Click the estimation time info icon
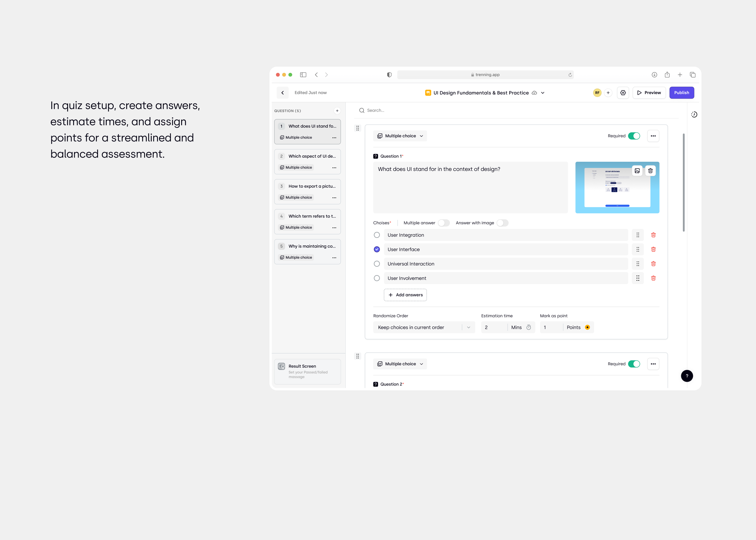The image size is (756, 540). pyautogui.click(x=528, y=327)
